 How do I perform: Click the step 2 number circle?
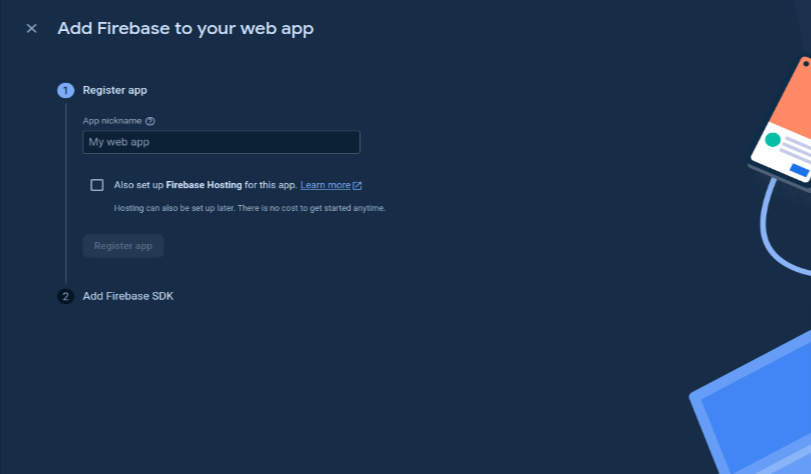click(x=66, y=296)
